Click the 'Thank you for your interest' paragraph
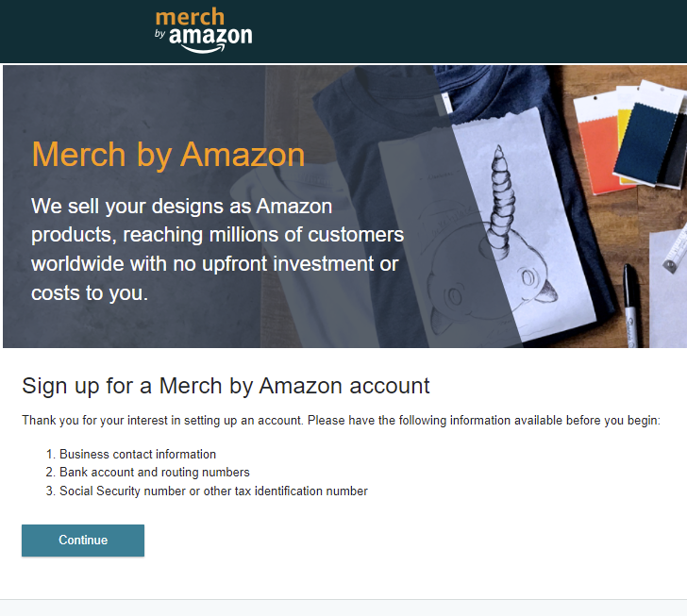Viewport: 687px width, 616px height. 341,421
